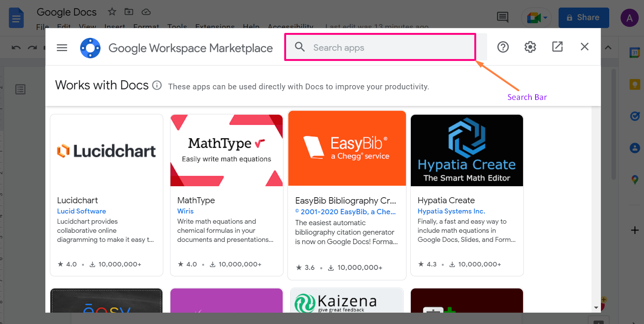This screenshot has width=644, height=324.
Task: Open the Hypatia Create card image
Action: point(467,150)
